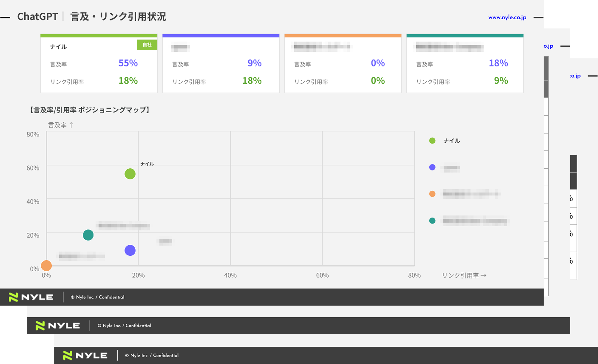598x364 pixels.
Task: Click the orange data point at origin
Action: point(46,266)
